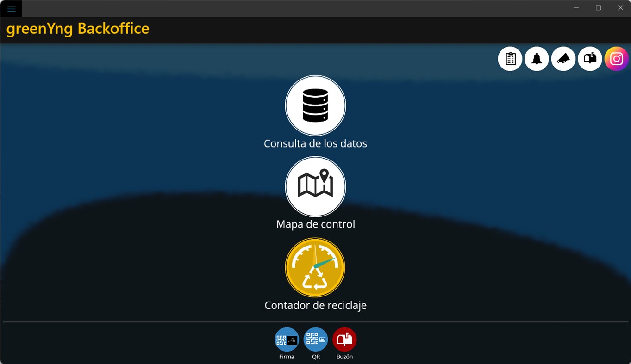Select the Contador de reciclaje gauge icon
631x364 pixels.
tap(315, 267)
